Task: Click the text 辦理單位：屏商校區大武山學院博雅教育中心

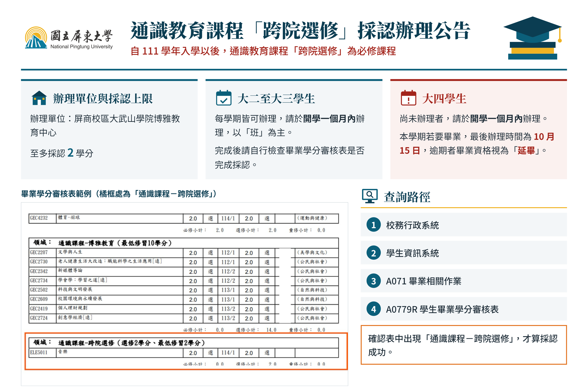Action: coord(105,125)
